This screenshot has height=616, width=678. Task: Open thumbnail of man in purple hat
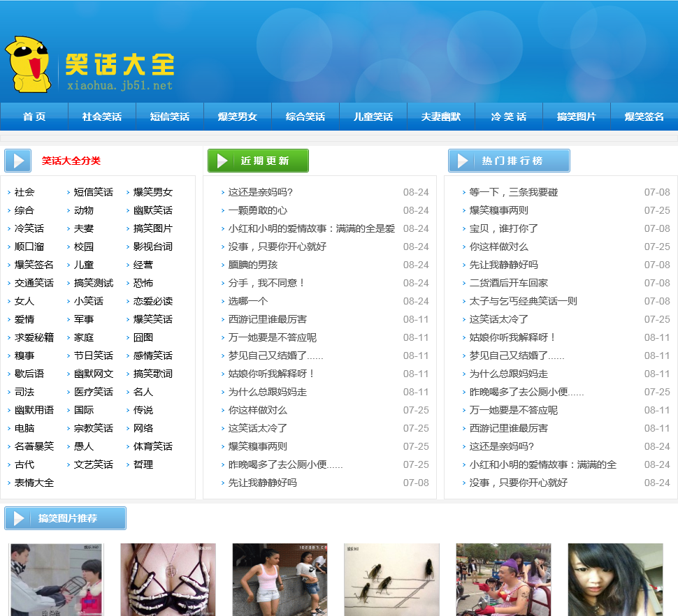click(x=503, y=580)
